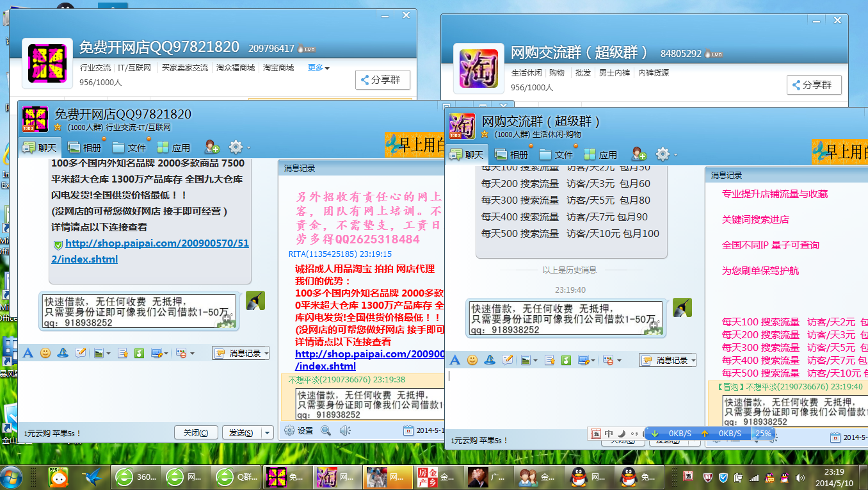Viewport: 868px width, 490px height.
Task: Click the message input field of 网购交流群
Action: (x=574, y=398)
